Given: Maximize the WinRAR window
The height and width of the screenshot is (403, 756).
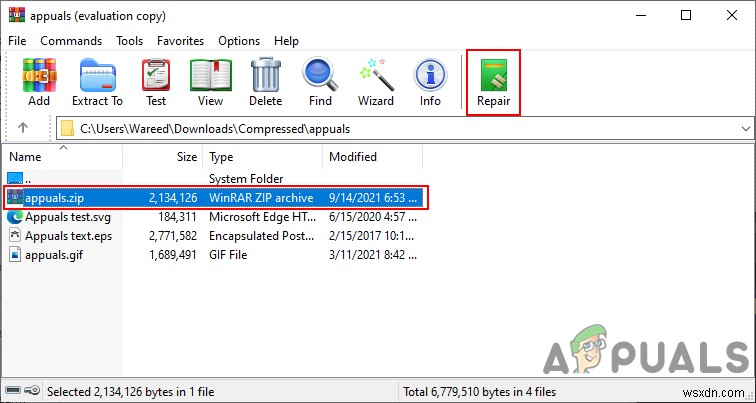Looking at the screenshot, I should (686, 15).
